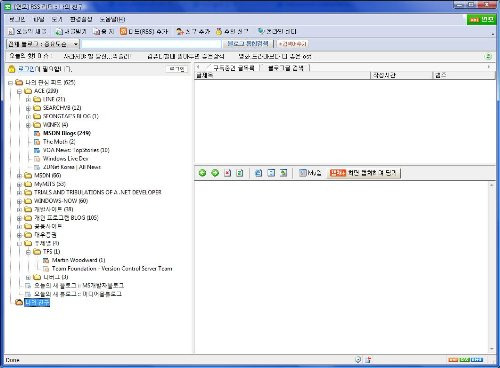The height and width of the screenshot is (368, 500).
Task: Select the MSDN Blogs (249) feed
Action: pyautogui.click(x=67, y=133)
